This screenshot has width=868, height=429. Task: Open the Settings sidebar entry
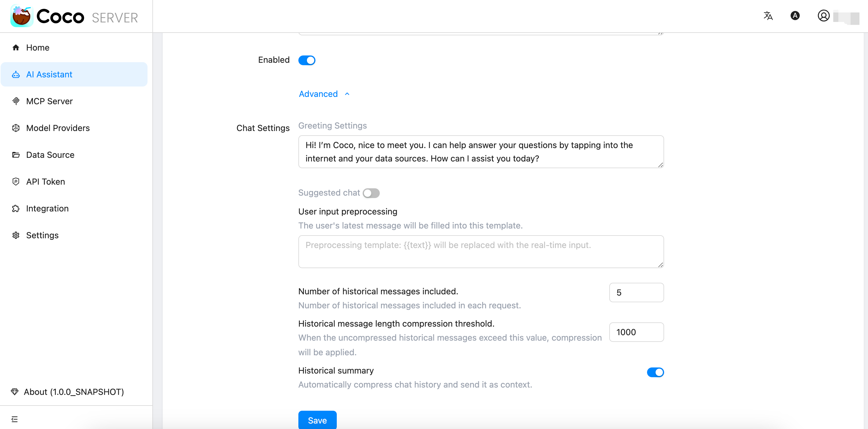[x=74, y=235]
